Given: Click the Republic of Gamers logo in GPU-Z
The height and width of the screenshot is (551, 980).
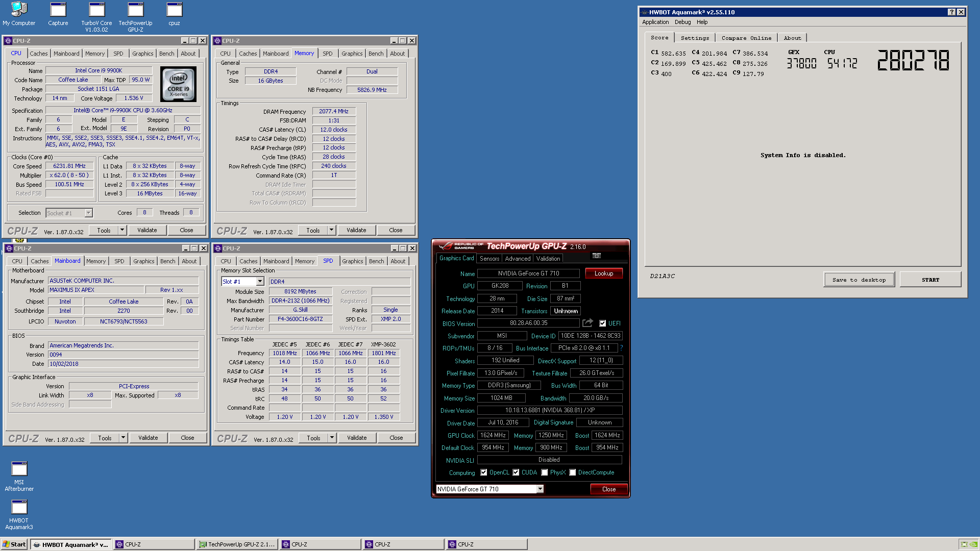Looking at the screenshot, I should [x=460, y=246].
